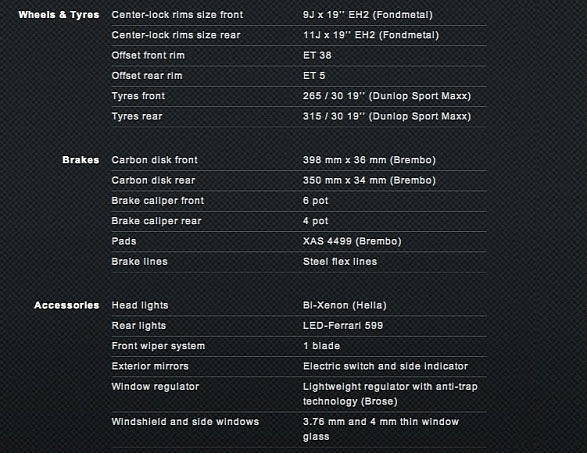
Task: Click the 'XAS 4499 (Brembo)' pads value
Action: (x=352, y=241)
